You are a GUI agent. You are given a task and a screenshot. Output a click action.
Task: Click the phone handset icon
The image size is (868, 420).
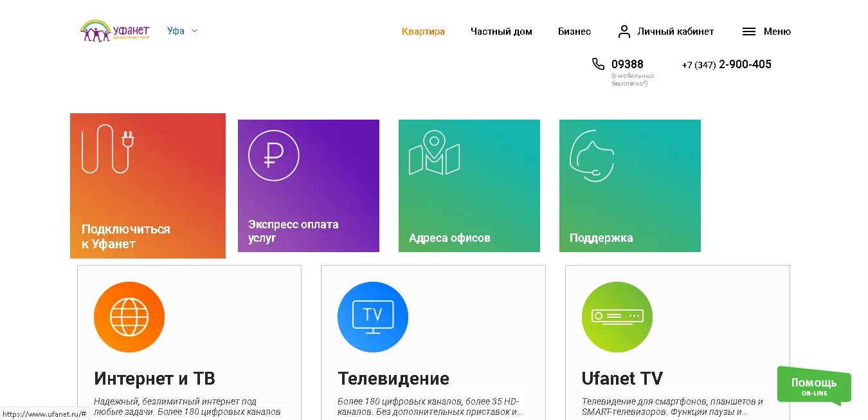598,64
